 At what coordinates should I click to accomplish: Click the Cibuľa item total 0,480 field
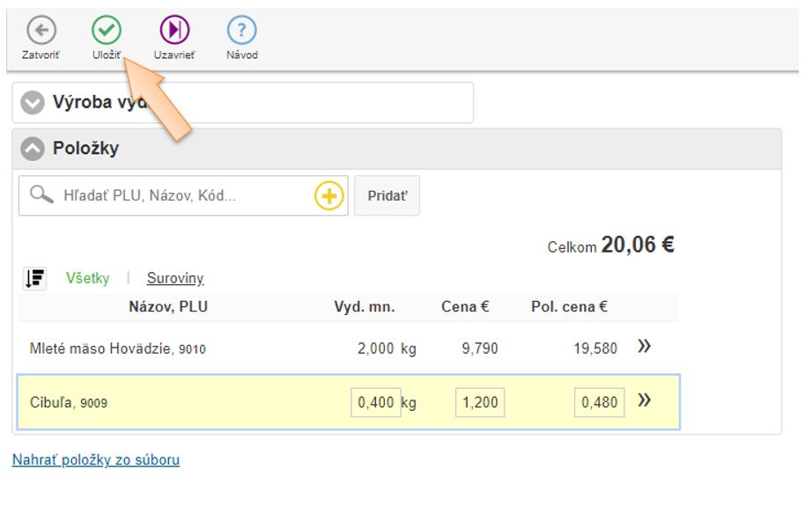[600, 403]
